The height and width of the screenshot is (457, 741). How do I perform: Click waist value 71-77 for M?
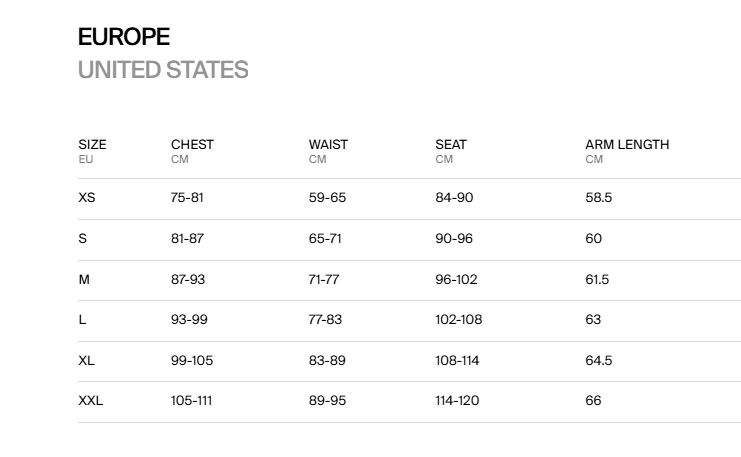[x=324, y=280]
